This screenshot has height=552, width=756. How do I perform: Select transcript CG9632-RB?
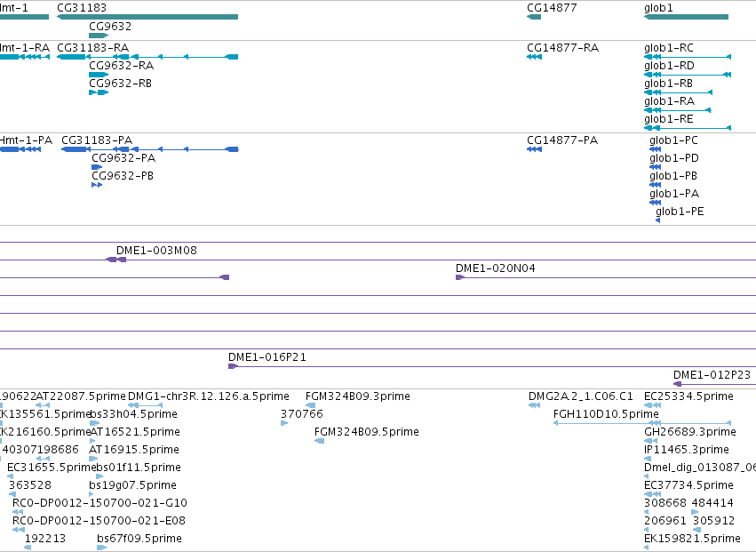[x=99, y=92]
